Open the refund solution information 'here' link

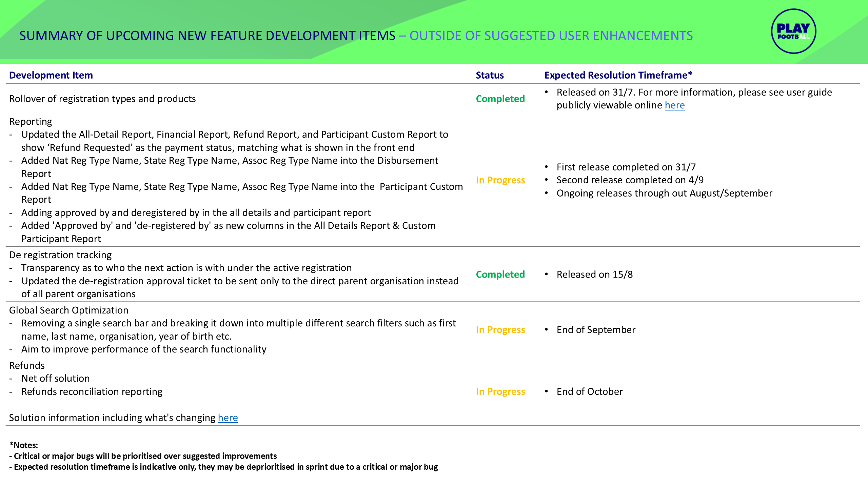click(x=228, y=418)
